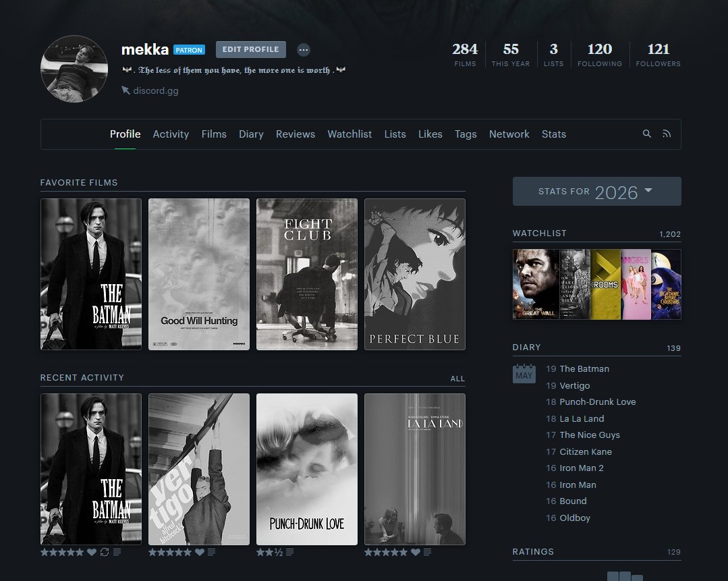Open diary entry Citizen Kane
This screenshot has width=728, height=581.
point(586,451)
